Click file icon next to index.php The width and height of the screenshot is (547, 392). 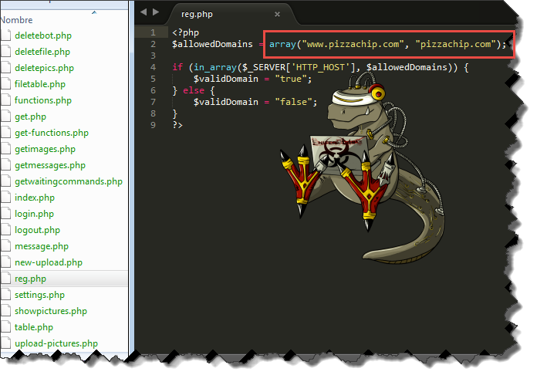[5, 198]
